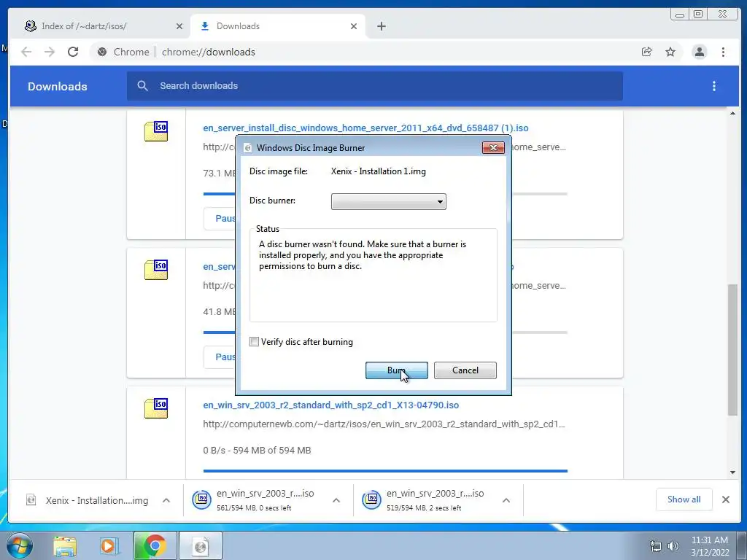Switch to Chrome on the taskbar
Viewport: 747px width, 560px height.
155,545
